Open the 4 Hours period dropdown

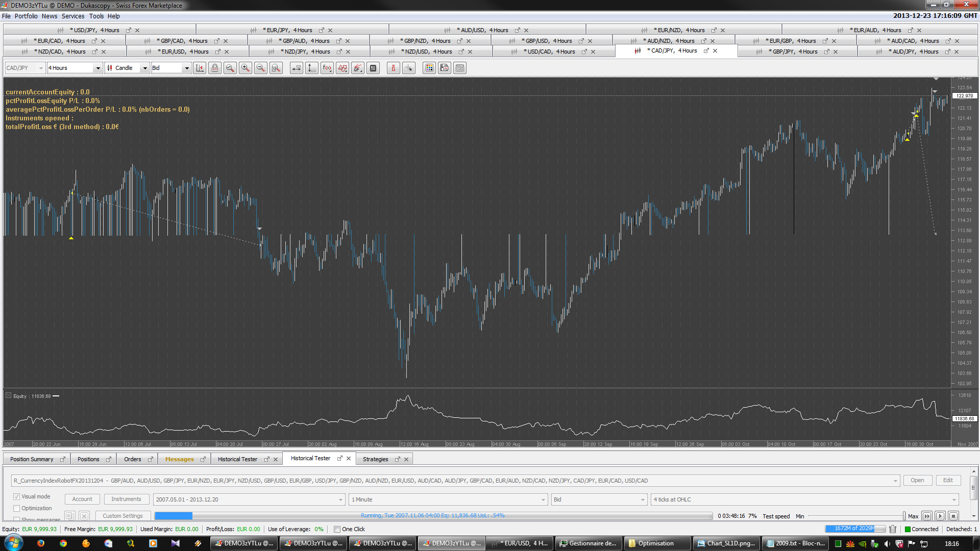pyautogui.click(x=75, y=68)
